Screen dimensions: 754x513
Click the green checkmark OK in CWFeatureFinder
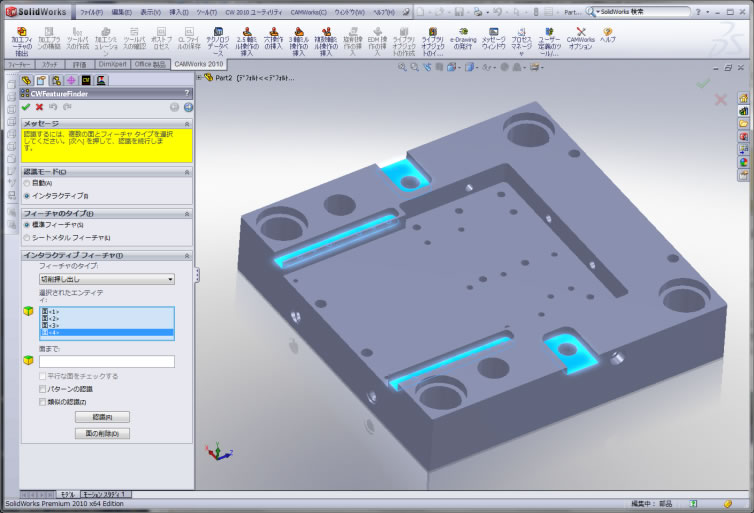(x=26, y=107)
